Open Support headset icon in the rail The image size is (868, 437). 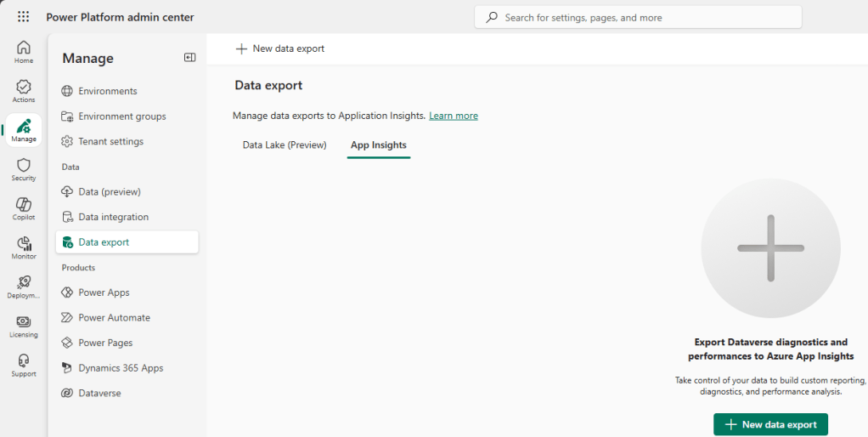pyautogui.click(x=24, y=365)
